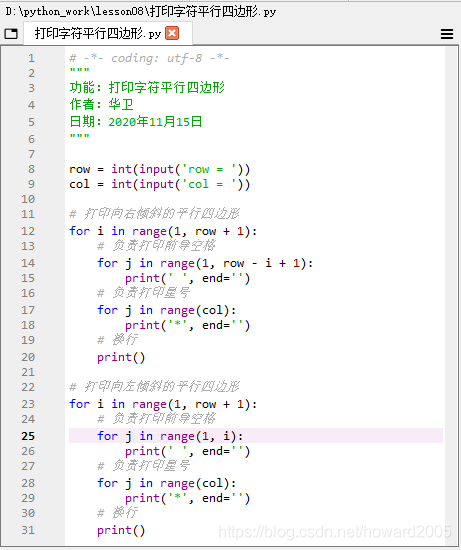This screenshot has width=461, height=550.
Task: Click the 功能：打印字符平行四边形 docstring line
Action: pyautogui.click(x=147, y=87)
